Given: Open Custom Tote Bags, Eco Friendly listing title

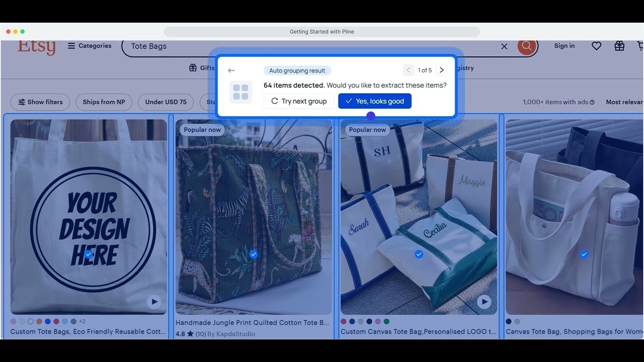Looking at the screenshot, I should 88,331.
